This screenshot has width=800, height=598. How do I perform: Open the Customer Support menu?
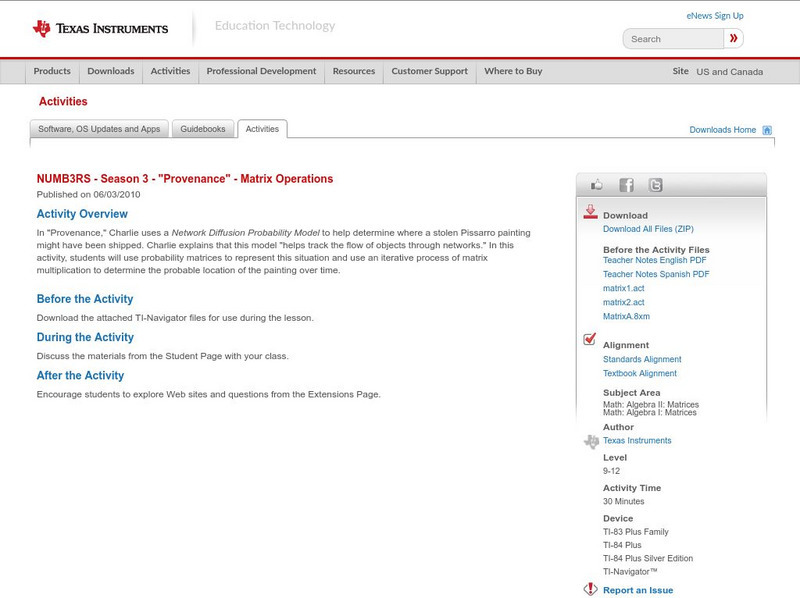pos(430,71)
